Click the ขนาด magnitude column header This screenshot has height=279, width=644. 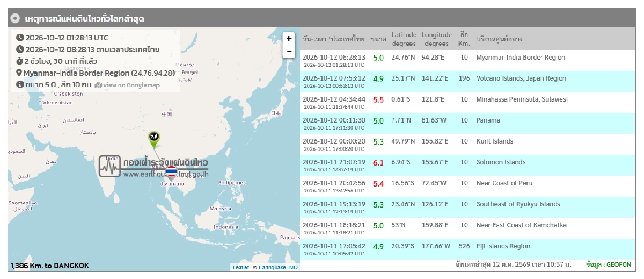click(378, 39)
